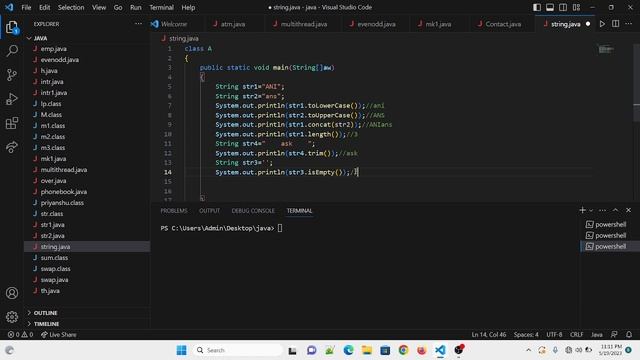This screenshot has height=360, width=640.
Task: Open the Go menu
Action: pyautogui.click(x=118, y=7)
